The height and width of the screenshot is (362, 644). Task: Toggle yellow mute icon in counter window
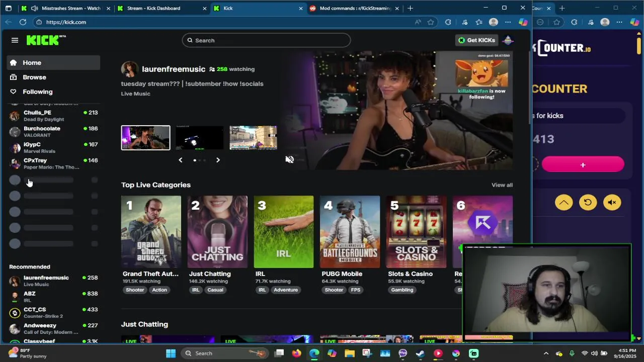pyautogui.click(x=612, y=203)
